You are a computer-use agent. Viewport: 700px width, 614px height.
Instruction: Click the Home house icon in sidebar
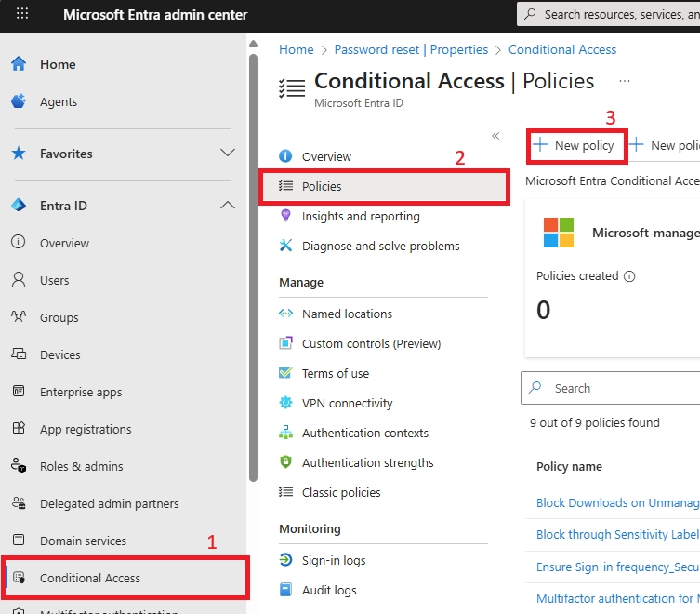(19, 63)
